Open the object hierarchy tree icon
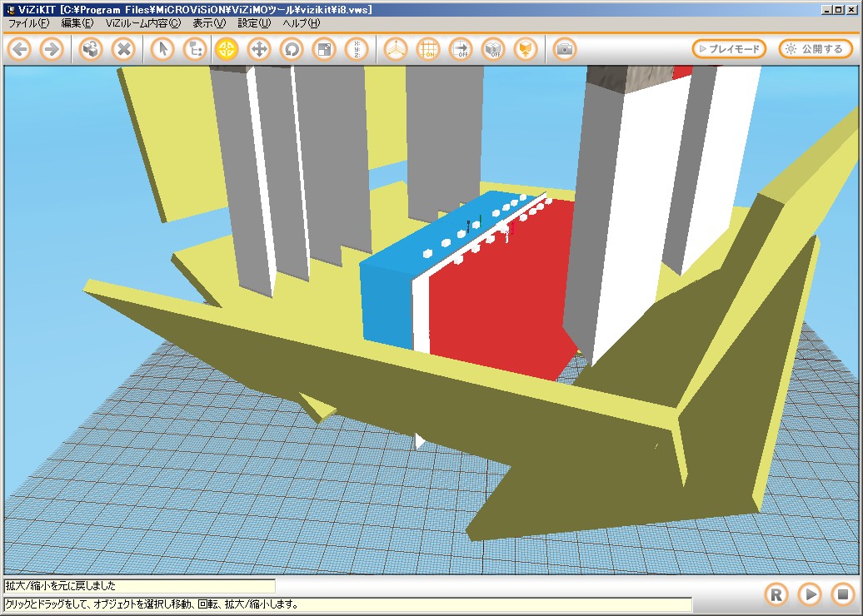 tap(194, 49)
